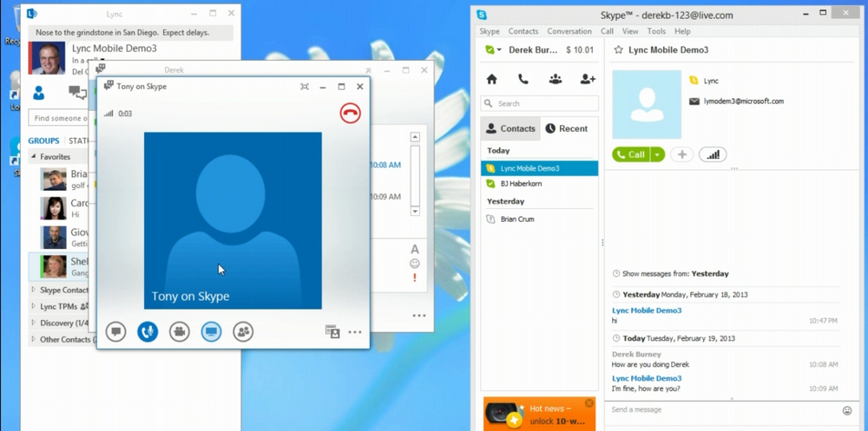The height and width of the screenshot is (431, 868).
Task: Switch to the Skype Contacts tab
Action: [510, 128]
